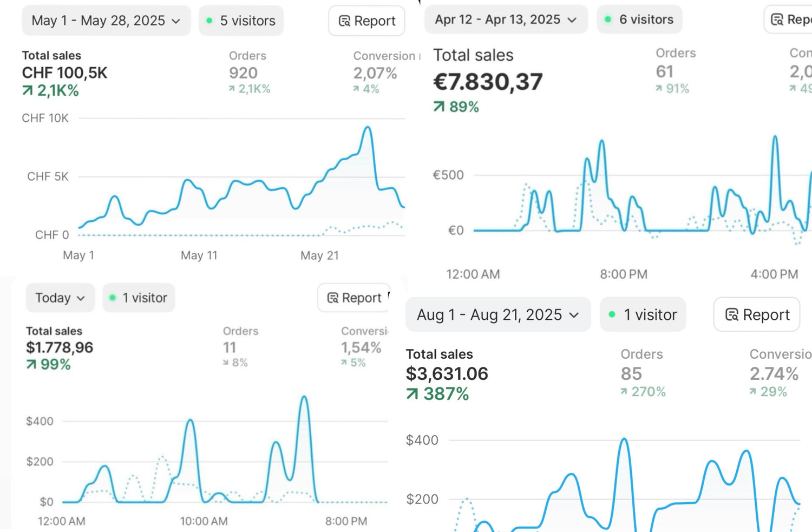
Task: Click the 91% orders change
Action: [672, 88]
